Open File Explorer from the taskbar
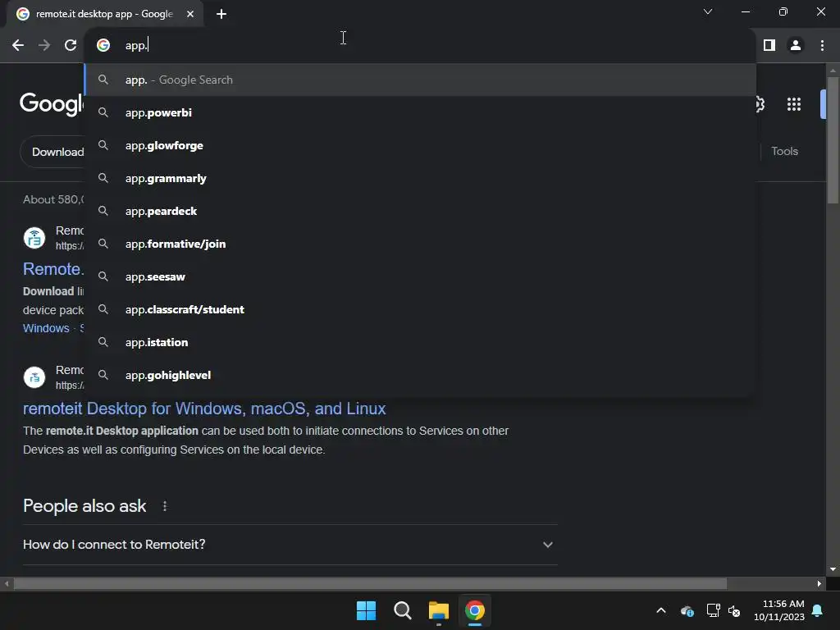The height and width of the screenshot is (630, 840). point(438,610)
